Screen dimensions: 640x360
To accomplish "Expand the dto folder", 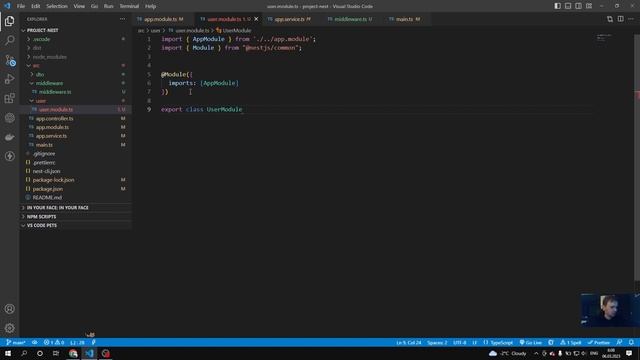I will (76, 75).
